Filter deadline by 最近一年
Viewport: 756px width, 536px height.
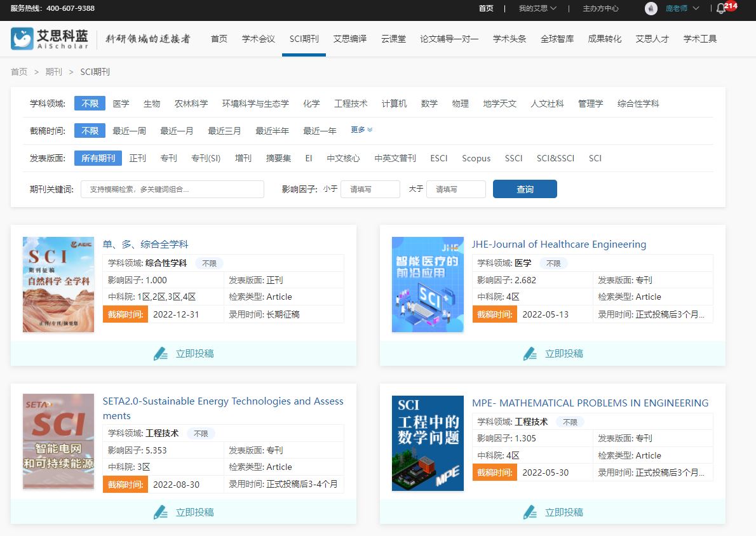[x=320, y=131]
